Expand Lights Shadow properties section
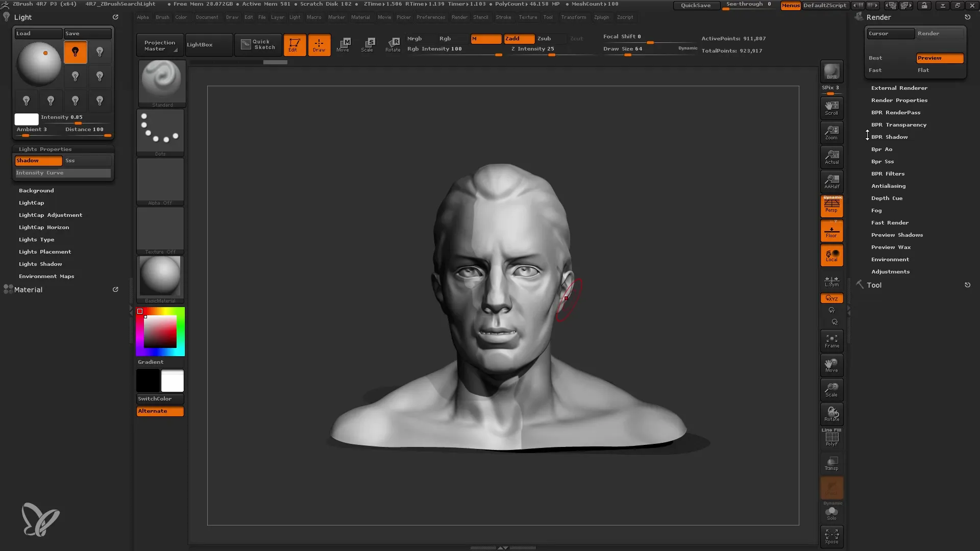 (x=40, y=264)
